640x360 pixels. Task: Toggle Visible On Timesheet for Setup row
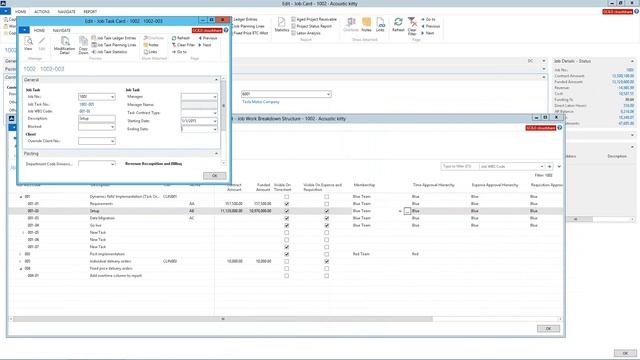point(287,211)
